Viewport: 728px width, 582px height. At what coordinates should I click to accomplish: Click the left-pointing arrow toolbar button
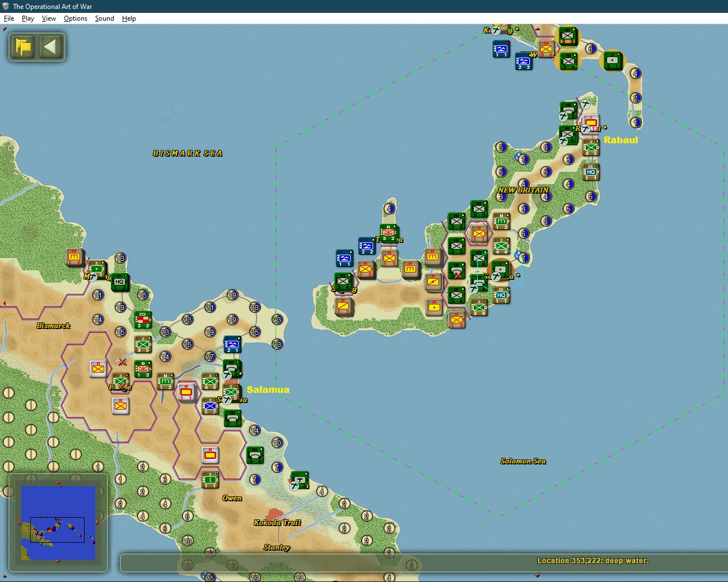pyautogui.click(x=50, y=46)
